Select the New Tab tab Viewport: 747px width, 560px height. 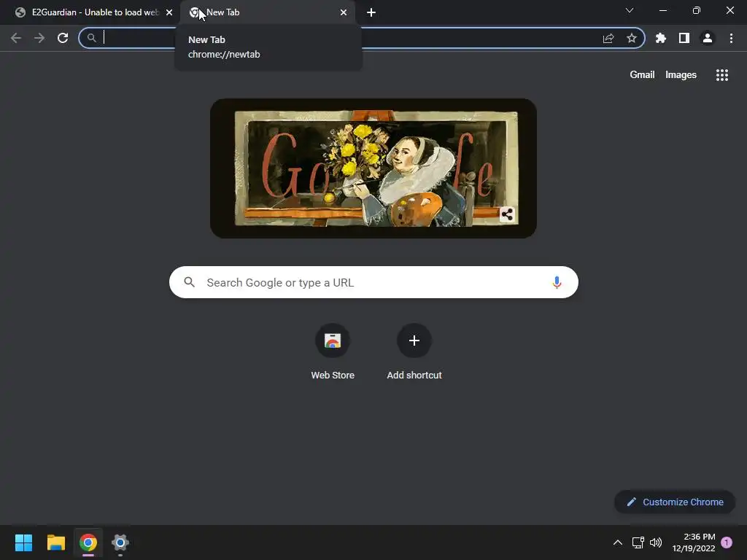tap(267, 12)
